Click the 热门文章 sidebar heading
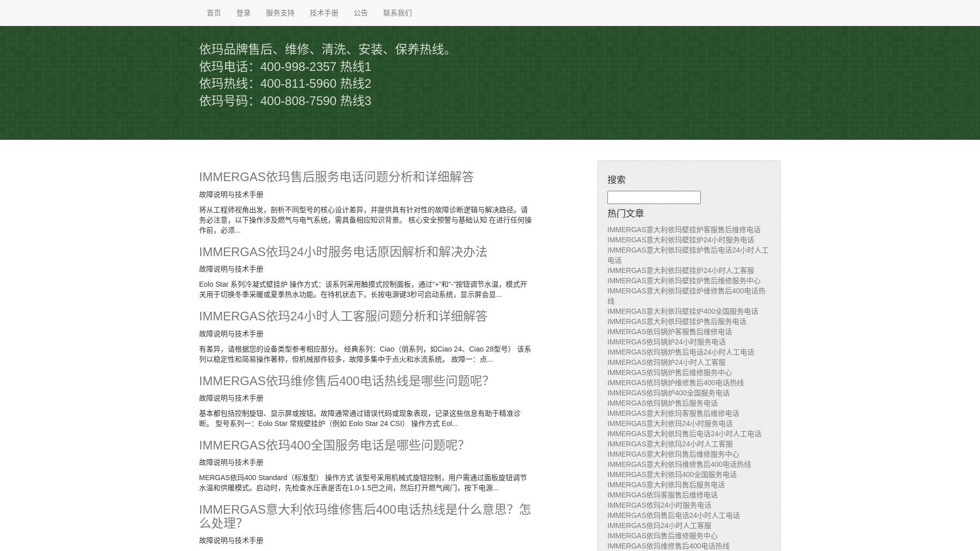The image size is (980, 551). (626, 213)
